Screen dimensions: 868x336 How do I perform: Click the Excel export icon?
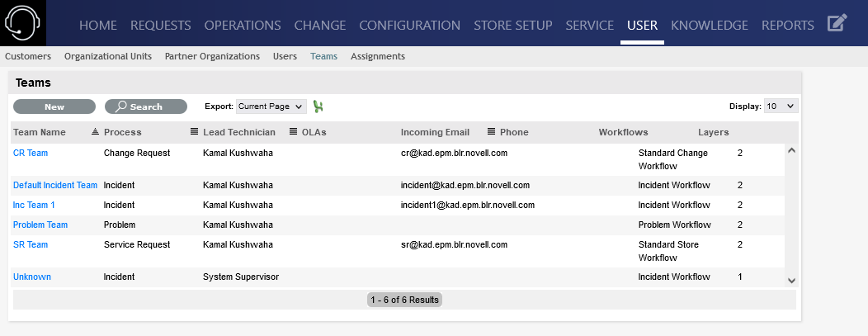pyautogui.click(x=318, y=106)
